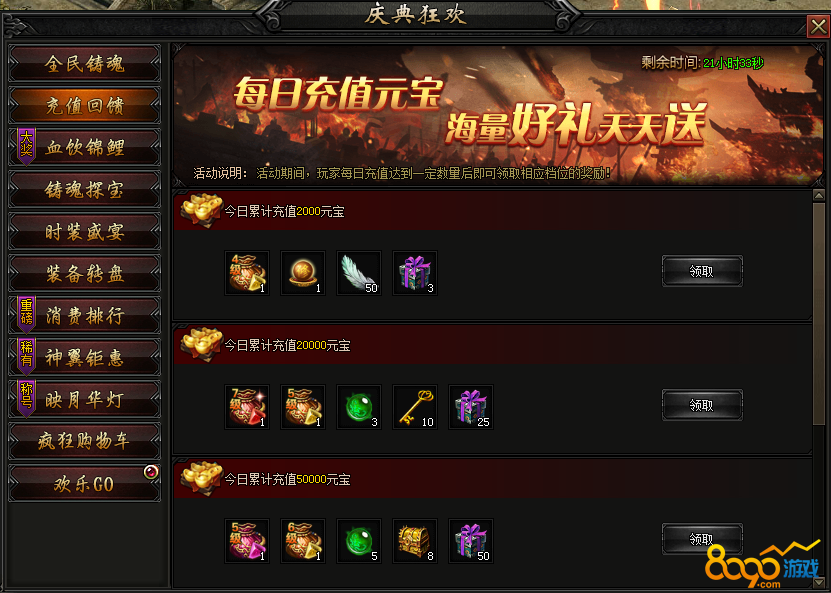Image resolution: width=831 pixels, height=593 pixels.
Task: Switch to the 血饮锦鲤 tab
Action: point(84,147)
